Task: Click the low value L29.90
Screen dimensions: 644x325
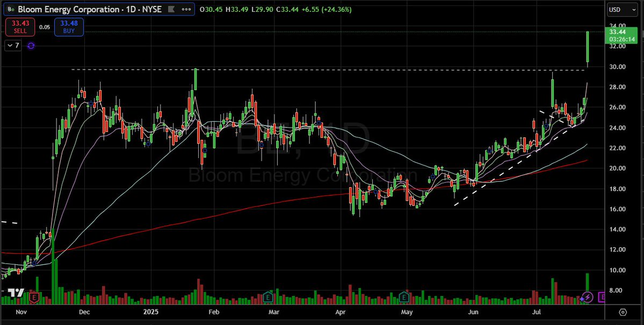Action: click(262, 9)
